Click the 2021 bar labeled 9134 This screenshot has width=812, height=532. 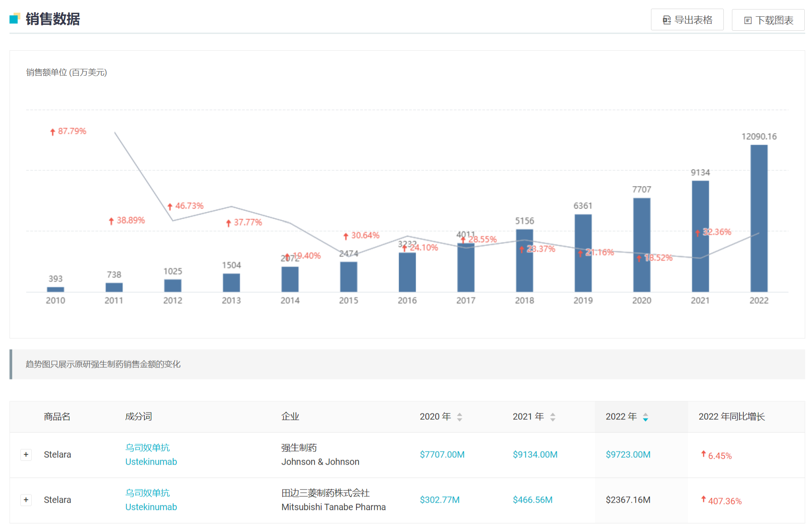(700, 236)
